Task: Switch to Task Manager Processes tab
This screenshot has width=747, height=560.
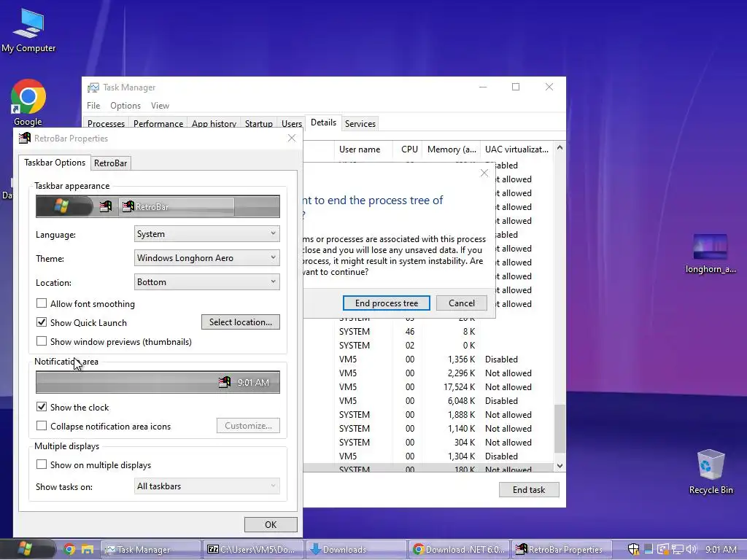Action: [x=107, y=124]
